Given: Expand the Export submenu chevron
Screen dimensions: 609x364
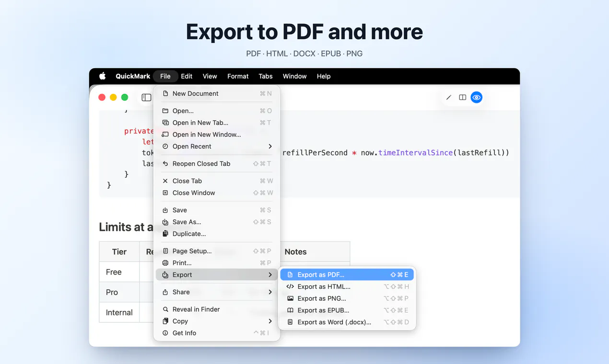Looking at the screenshot, I should click(270, 275).
